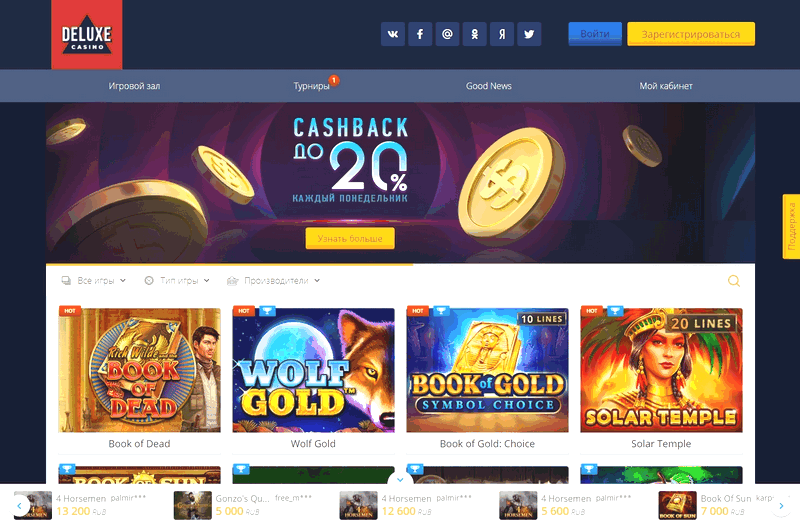Click the Twitter bird icon
This screenshot has height=526, width=800.
click(x=529, y=34)
